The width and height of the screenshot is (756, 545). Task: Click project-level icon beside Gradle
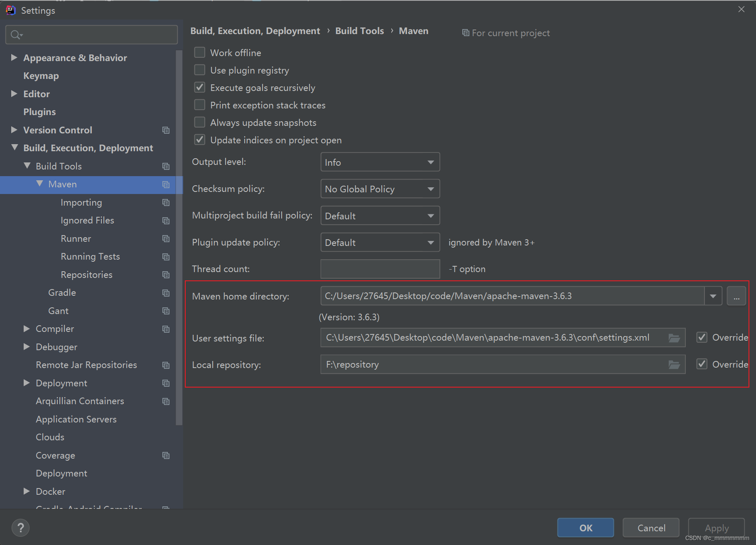(x=166, y=293)
